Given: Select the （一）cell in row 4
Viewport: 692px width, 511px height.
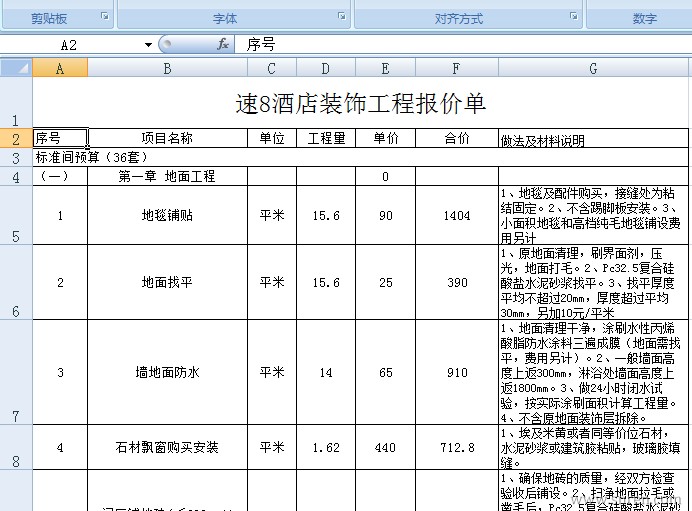Looking at the screenshot, I should point(60,177).
